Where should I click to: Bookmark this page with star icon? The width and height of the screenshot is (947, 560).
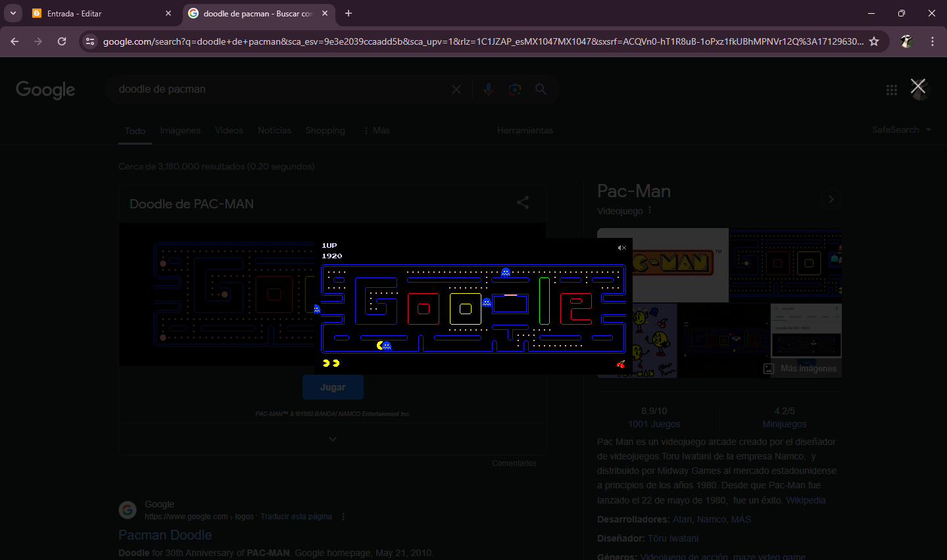click(874, 41)
